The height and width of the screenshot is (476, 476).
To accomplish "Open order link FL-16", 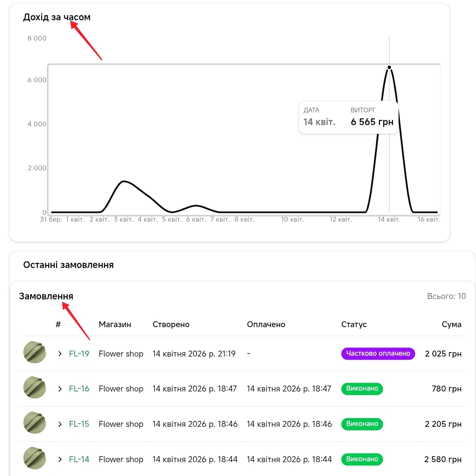I will 79,389.
